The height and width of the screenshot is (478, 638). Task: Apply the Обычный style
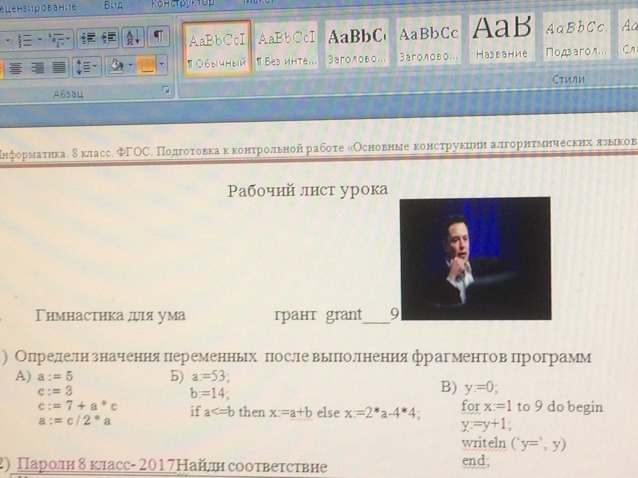click(217, 48)
